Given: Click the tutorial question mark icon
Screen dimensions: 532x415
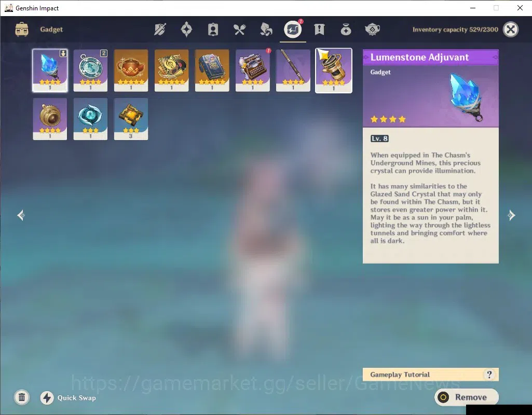Looking at the screenshot, I should (489, 375).
